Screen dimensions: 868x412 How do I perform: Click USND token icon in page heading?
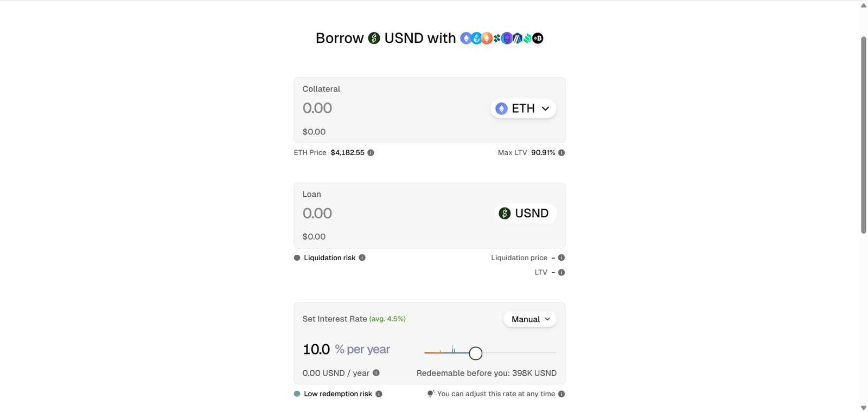pos(374,38)
